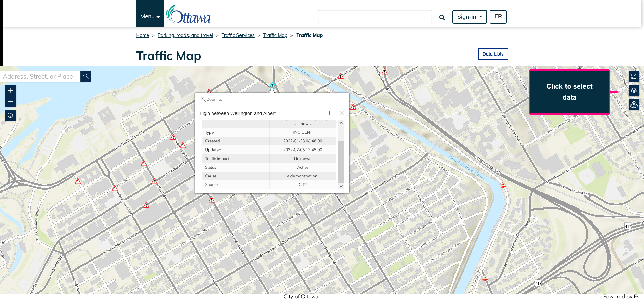Click the popup title Elgin between Wellington and Albert

[x=237, y=113]
